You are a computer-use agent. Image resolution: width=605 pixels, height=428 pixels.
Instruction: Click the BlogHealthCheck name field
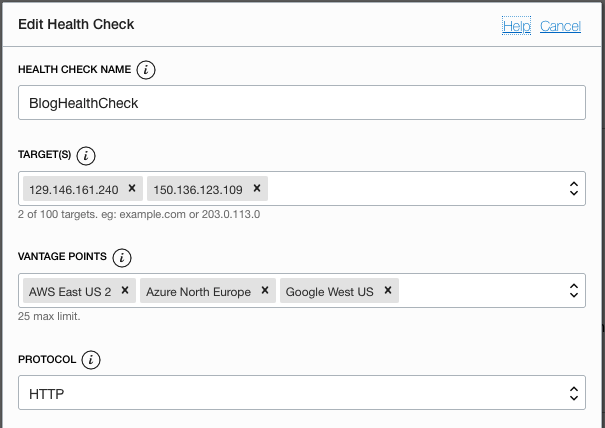point(301,102)
